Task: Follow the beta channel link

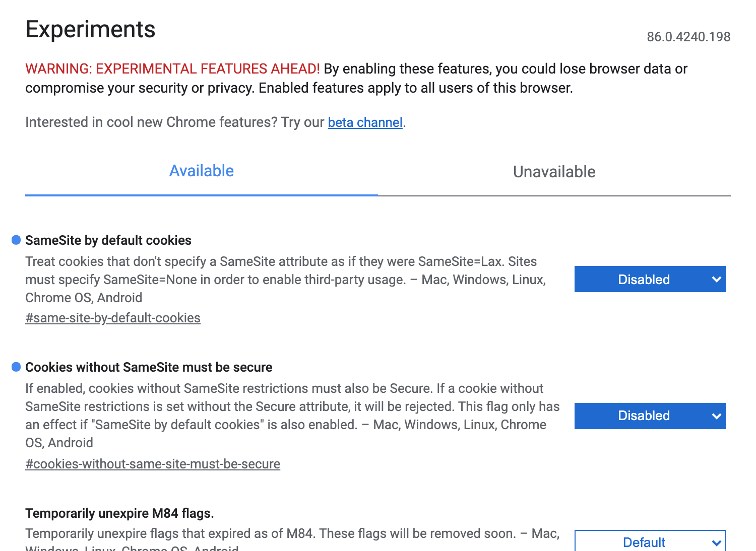Action: pos(365,122)
